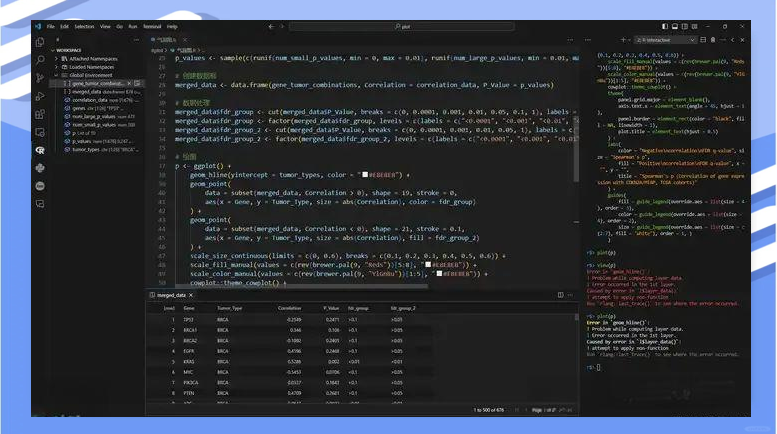Viewport: 777px width, 434px height.
Task: Open the Python extension icon in activity bar
Action: (40, 167)
